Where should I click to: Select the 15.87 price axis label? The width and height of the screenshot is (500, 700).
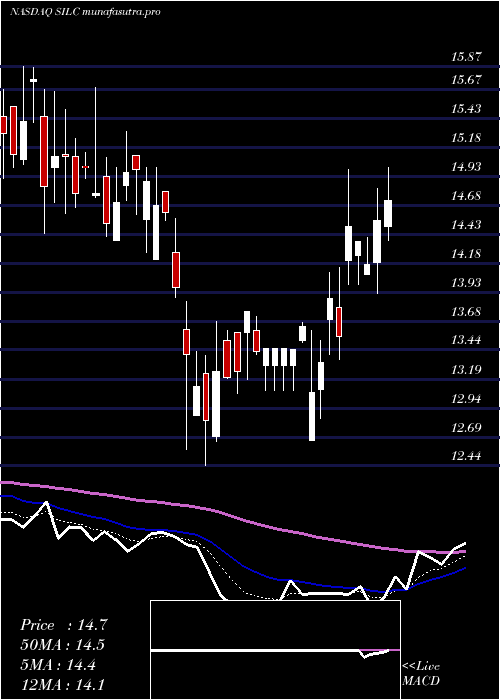(x=467, y=57)
